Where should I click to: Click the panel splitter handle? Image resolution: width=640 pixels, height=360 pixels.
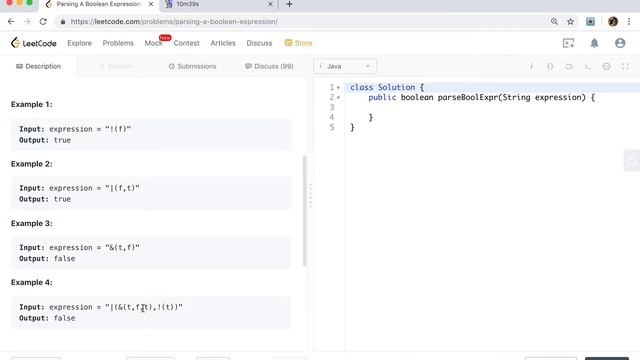(x=310, y=195)
